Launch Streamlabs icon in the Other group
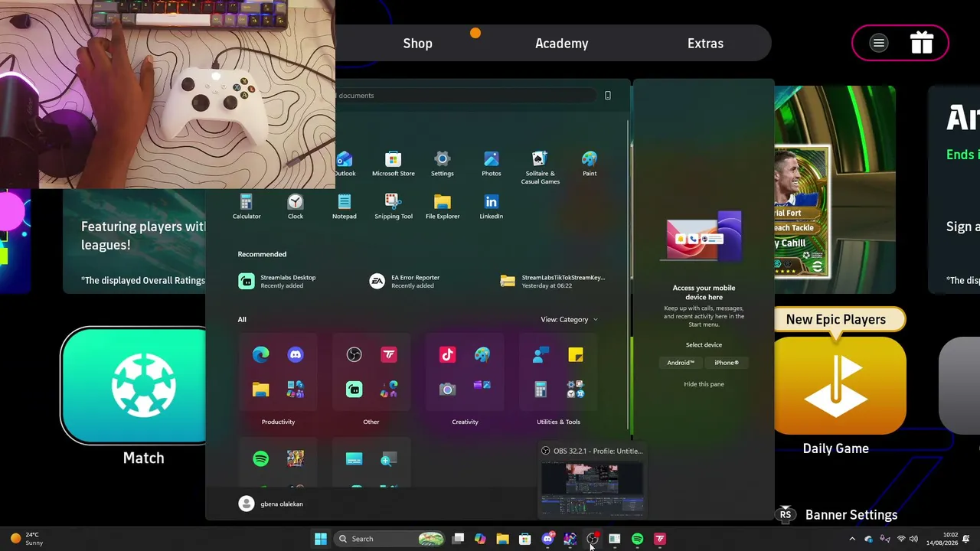The height and width of the screenshot is (551, 980). (x=354, y=390)
